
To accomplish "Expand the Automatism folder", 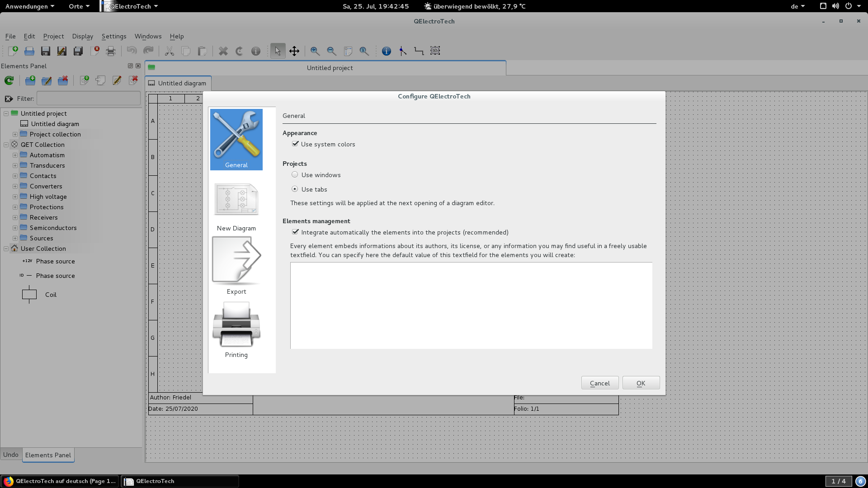I will coord(15,155).
